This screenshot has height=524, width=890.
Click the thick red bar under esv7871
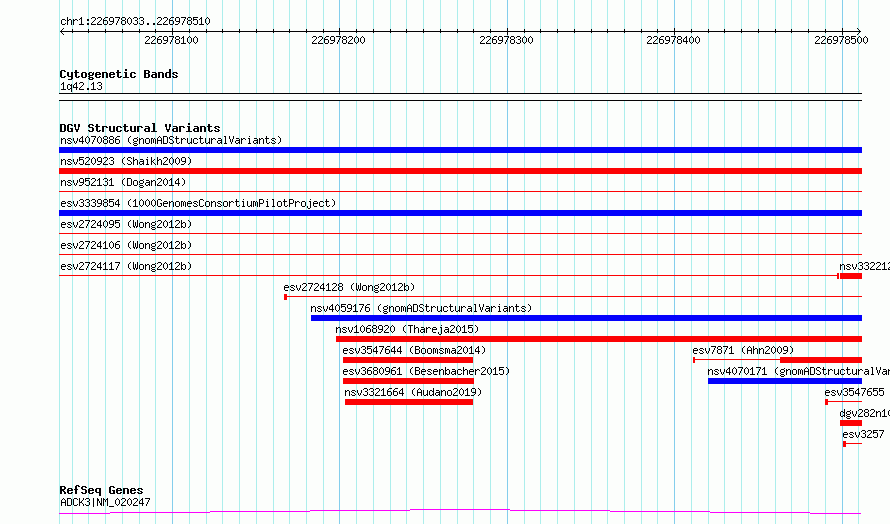(821, 360)
